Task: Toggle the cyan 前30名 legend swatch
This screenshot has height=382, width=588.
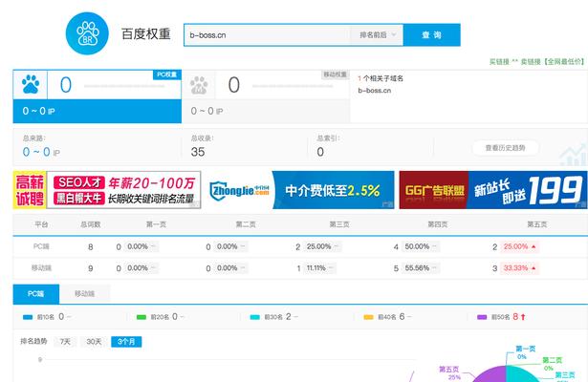Action: pyautogui.click(x=255, y=317)
